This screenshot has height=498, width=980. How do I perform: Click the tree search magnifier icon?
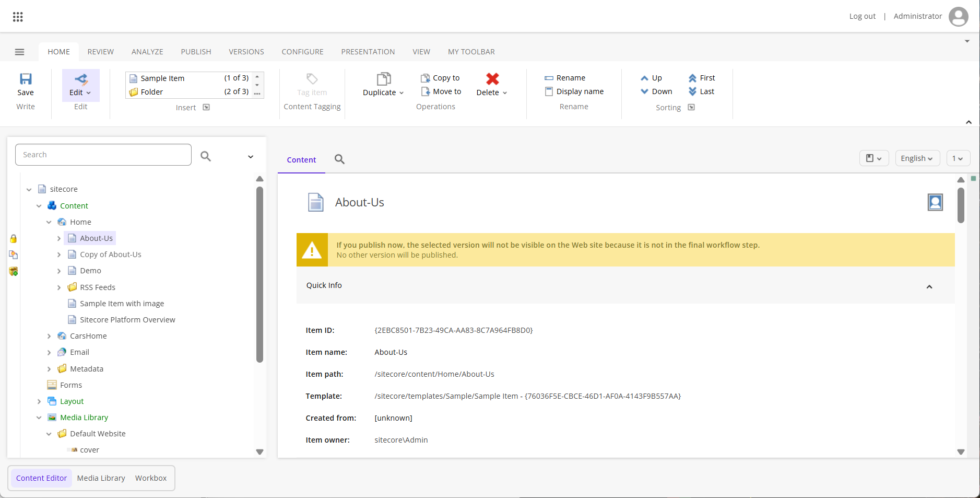[206, 156]
